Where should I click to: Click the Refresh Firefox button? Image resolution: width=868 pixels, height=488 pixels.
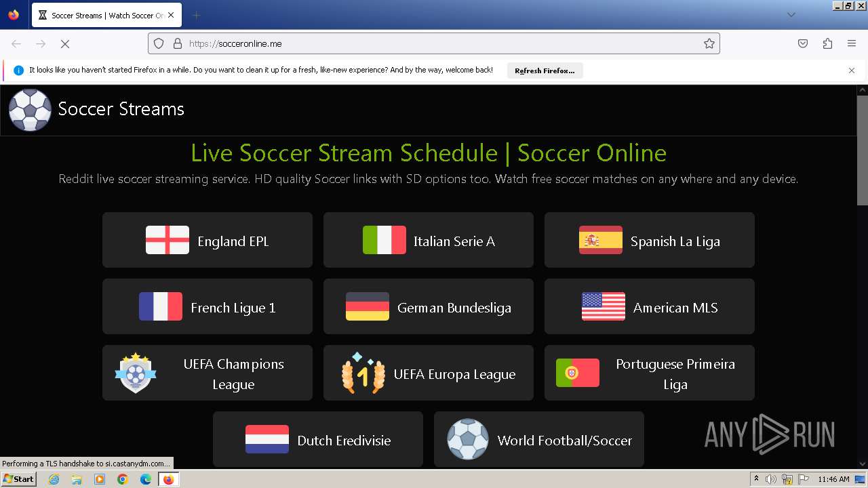click(545, 70)
